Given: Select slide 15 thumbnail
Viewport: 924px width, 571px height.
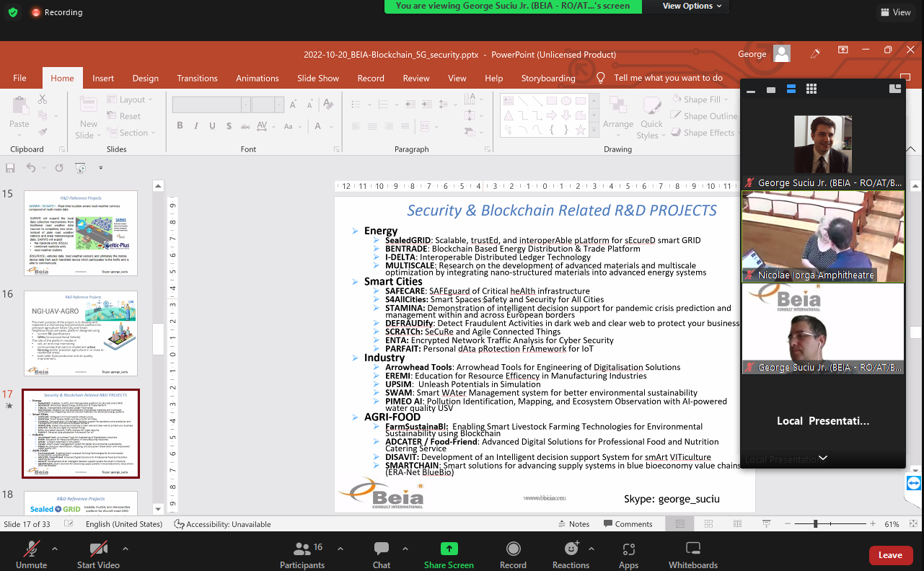Looking at the screenshot, I should [x=81, y=233].
